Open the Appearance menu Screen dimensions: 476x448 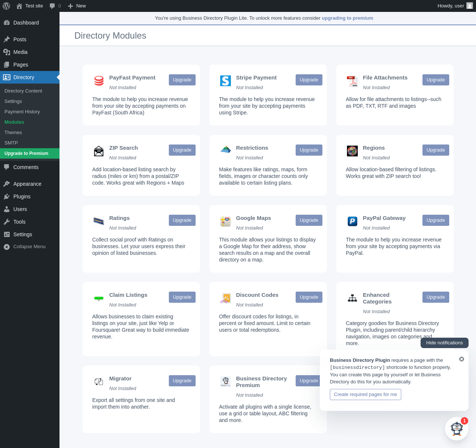point(30,184)
